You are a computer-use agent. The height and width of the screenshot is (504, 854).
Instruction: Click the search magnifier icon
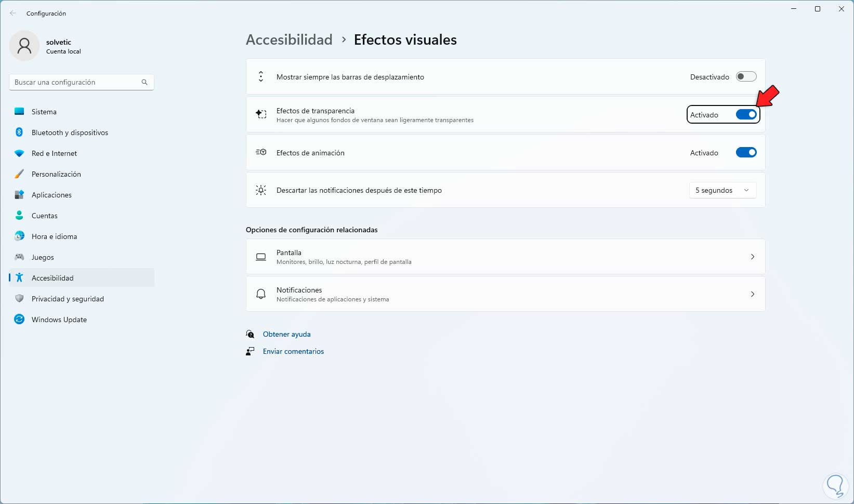click(x=144, y=82)
